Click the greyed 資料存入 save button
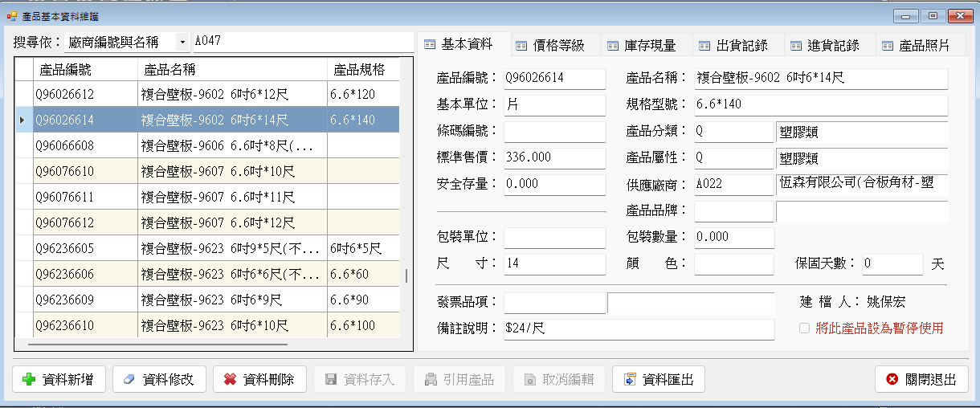 click(x=359, y=379)
